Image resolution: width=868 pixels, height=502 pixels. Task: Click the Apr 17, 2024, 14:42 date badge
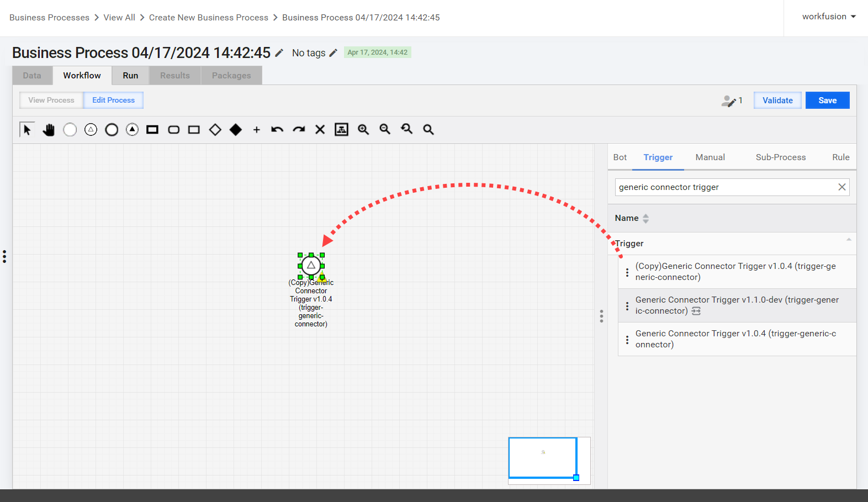click(x=378, y=52)
